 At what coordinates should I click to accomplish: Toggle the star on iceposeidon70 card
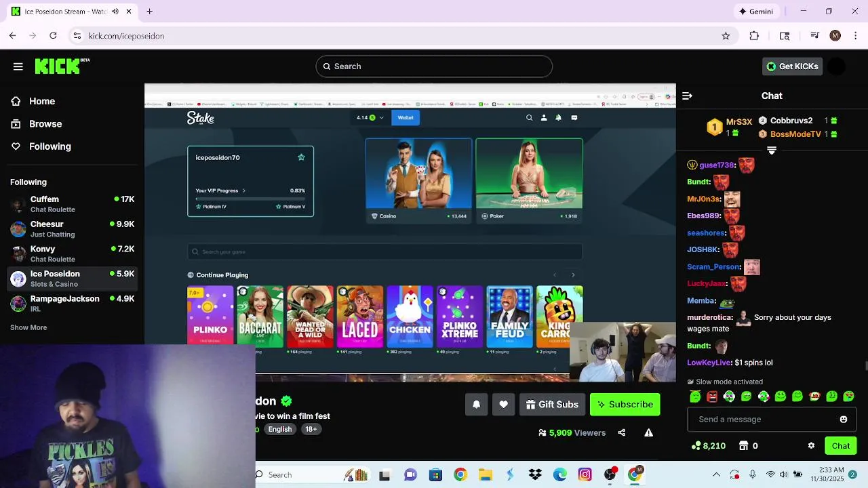point(301,157)
